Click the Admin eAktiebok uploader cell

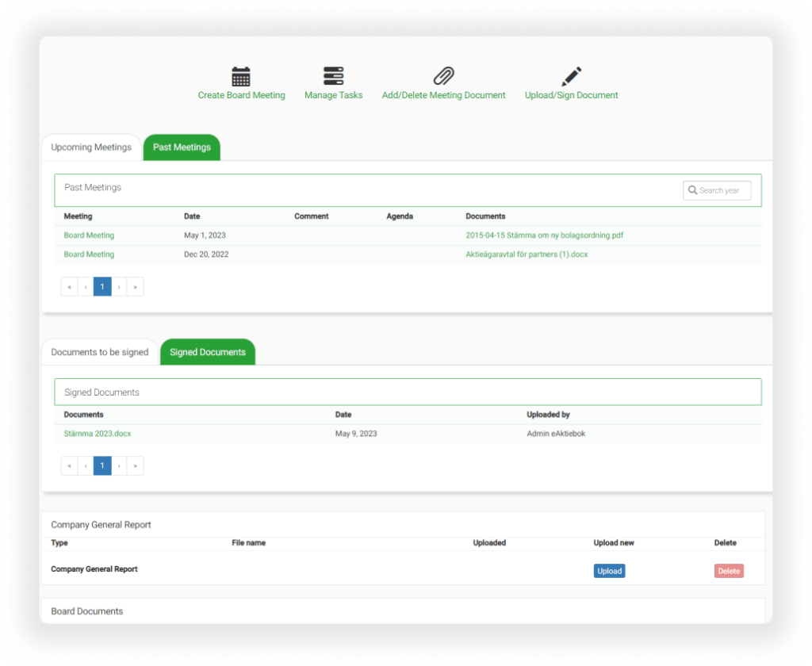556,434
